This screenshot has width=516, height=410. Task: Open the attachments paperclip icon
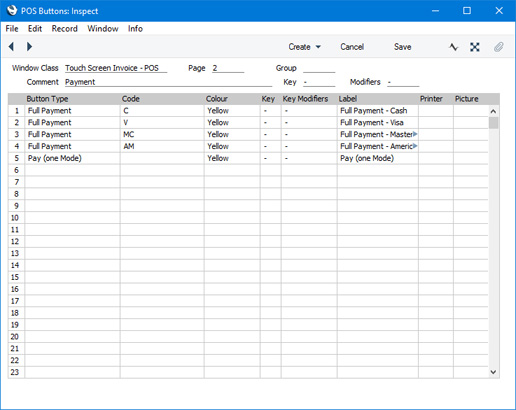point(498,47)
